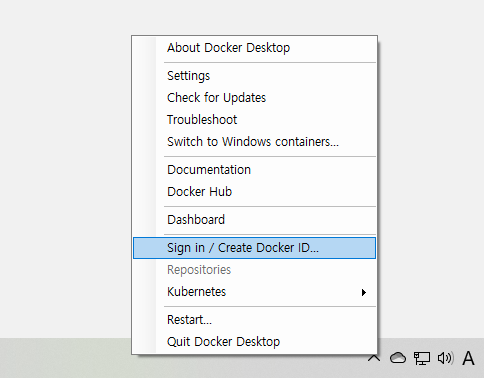484x379 pixels.
Task: Open About Docker Desktop
Action: click(x=254, y=48)
